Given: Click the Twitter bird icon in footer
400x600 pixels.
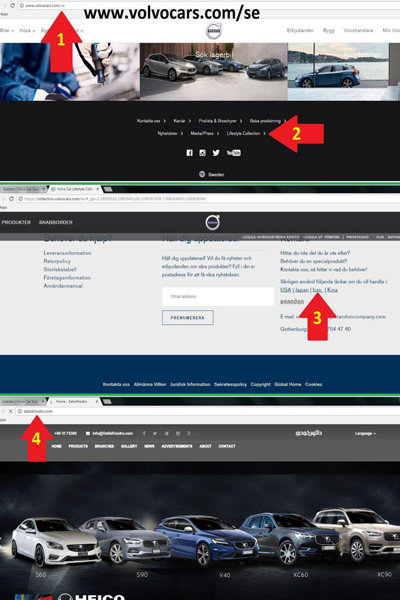Looking at the screenshot, I should point(216,153).
